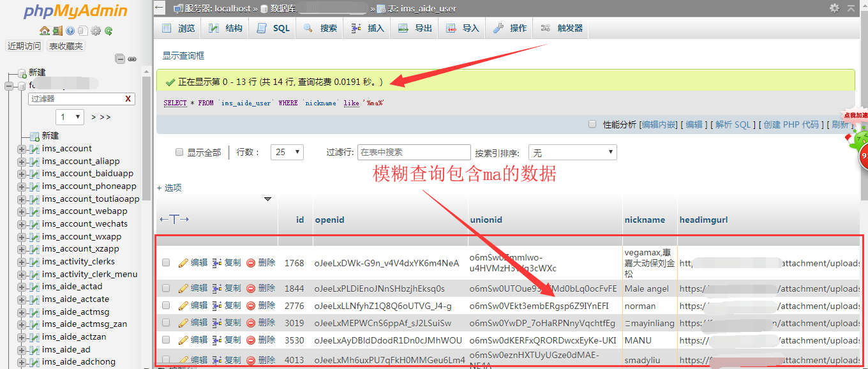Copy the row with id 1844

click(x=227, y=289)
